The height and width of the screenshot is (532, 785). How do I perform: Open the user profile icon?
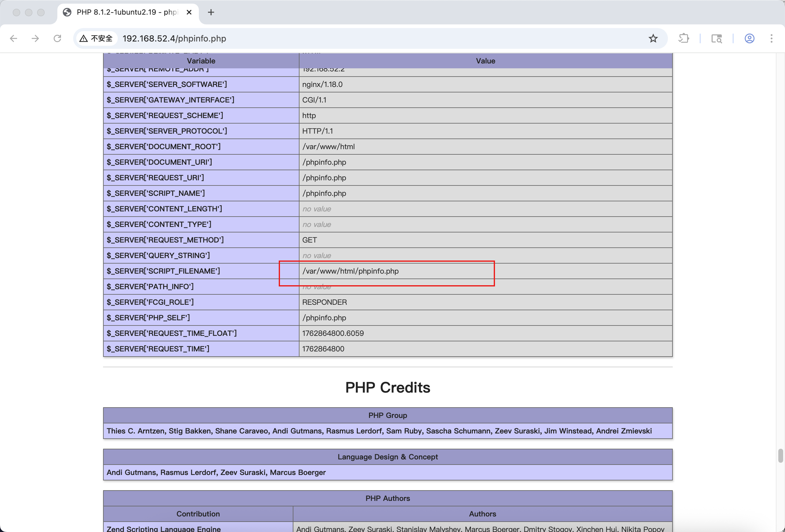click(x=749, y=38)
